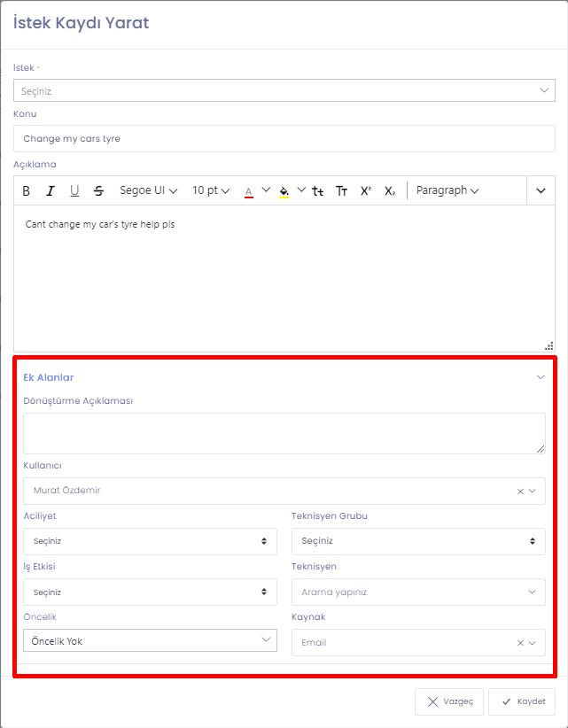Screen dimensions: 568x728
Task: Click the editor resize handle
Action: point(549,346)
